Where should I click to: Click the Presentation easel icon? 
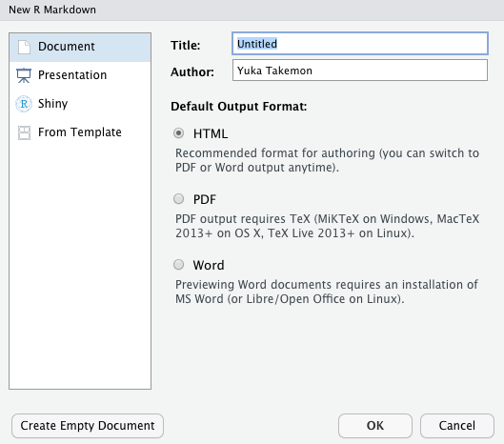pos(24,75)
